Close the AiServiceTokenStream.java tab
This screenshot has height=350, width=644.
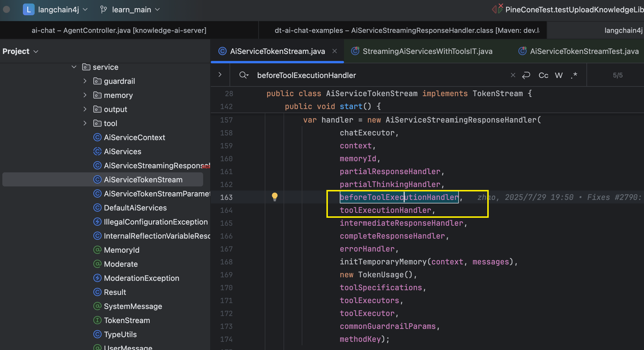(335, 51)
